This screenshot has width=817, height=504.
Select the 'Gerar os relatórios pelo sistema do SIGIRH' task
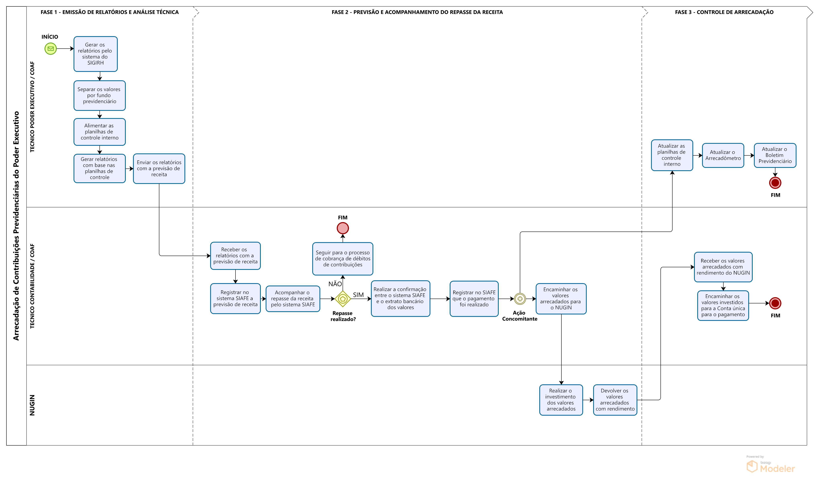tap(95, 54)
